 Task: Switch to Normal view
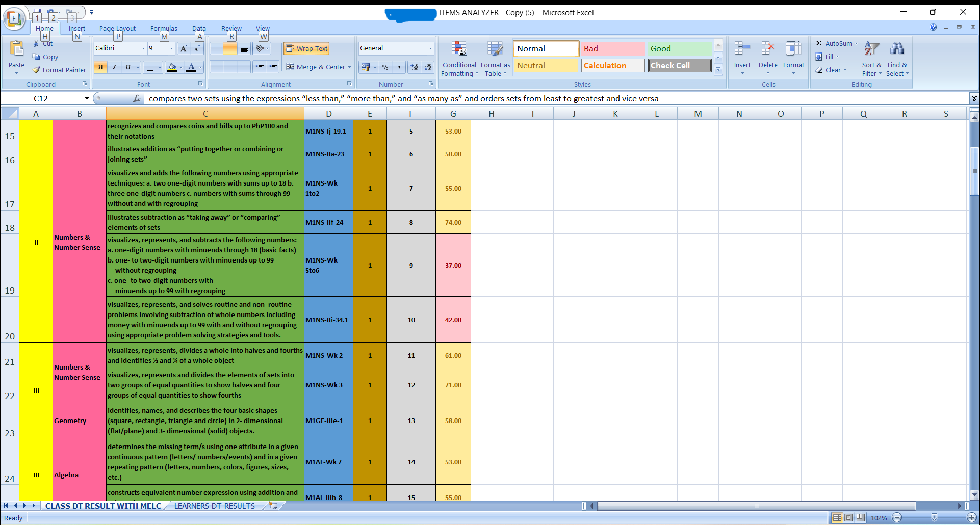(837, 518)
